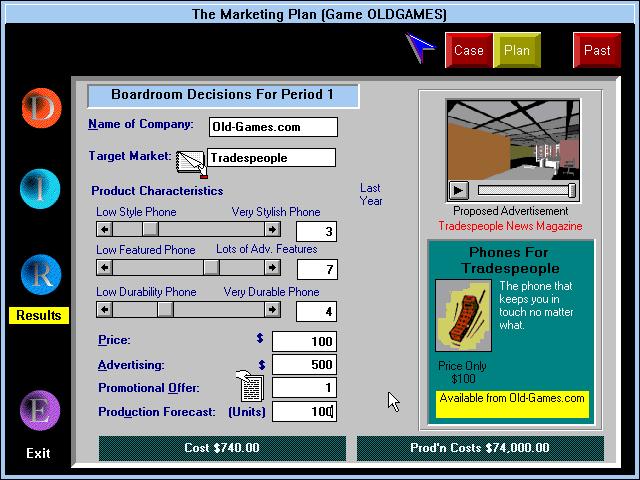Click 'The Marketing Plan' window title bar
The height and width of the screenshot is (480, 640).
point(320,14)
